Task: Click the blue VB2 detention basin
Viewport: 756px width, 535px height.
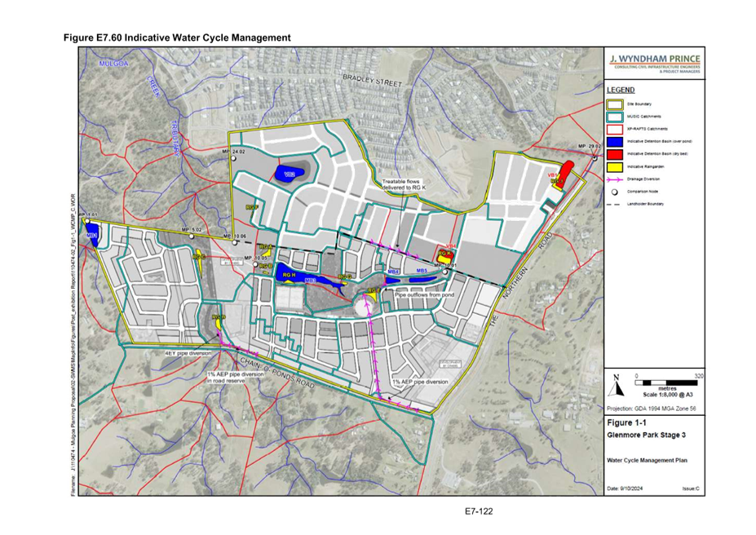Action: click(x=290, y=173)
